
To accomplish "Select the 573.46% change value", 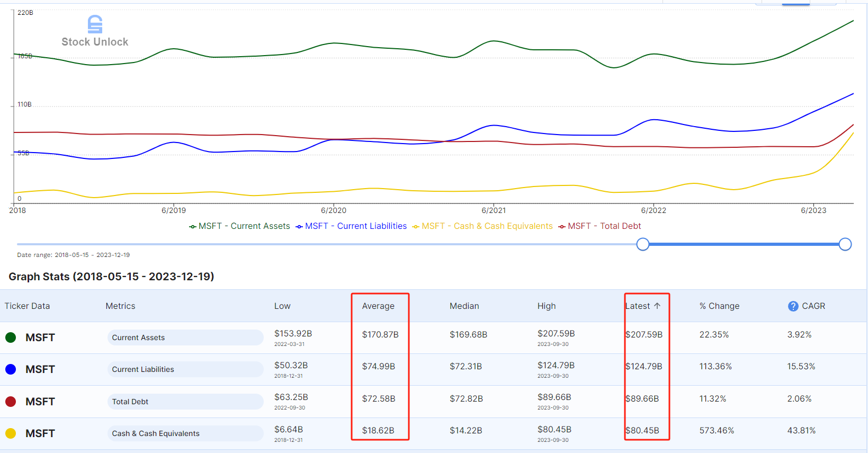I will coord(717,431).
